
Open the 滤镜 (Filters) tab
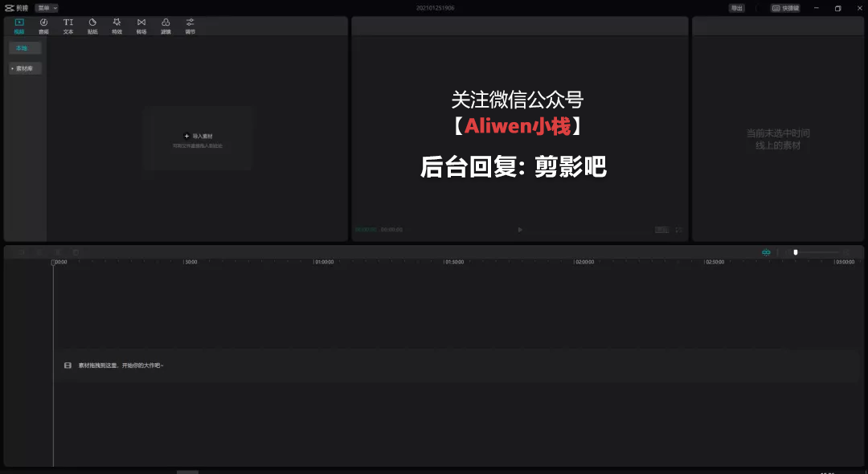pyautogui.click(x=166, y=26)
